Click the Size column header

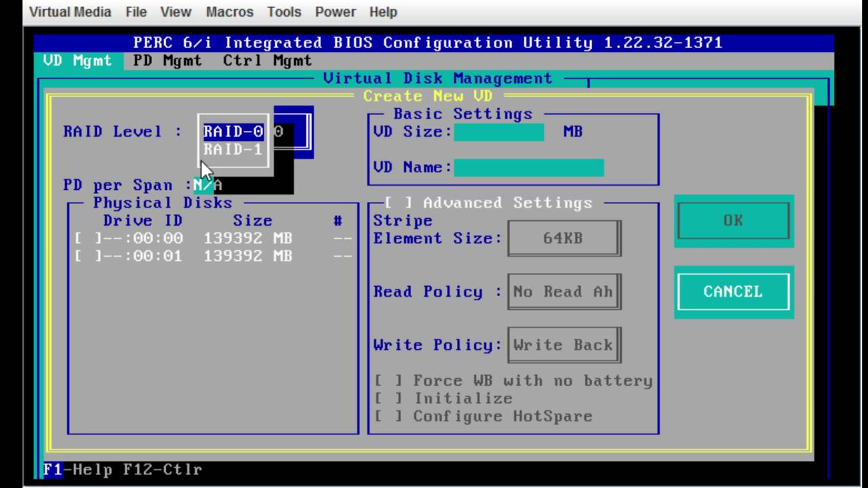(252, 221)
